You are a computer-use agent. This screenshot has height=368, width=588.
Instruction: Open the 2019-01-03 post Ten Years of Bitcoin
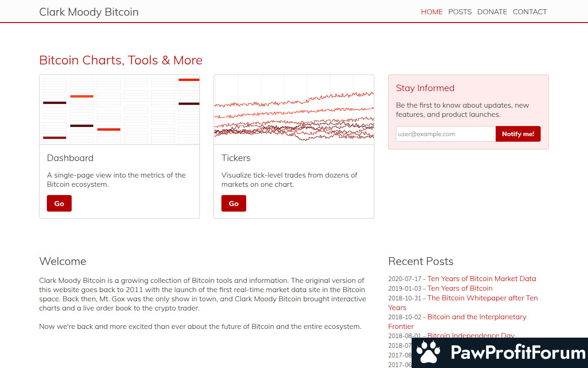460,288
